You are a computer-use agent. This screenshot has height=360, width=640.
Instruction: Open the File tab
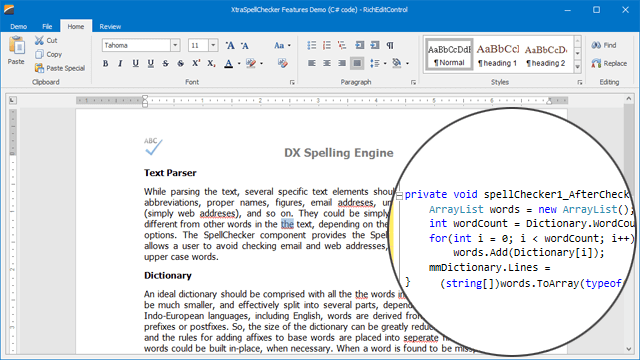coord(47,27)
